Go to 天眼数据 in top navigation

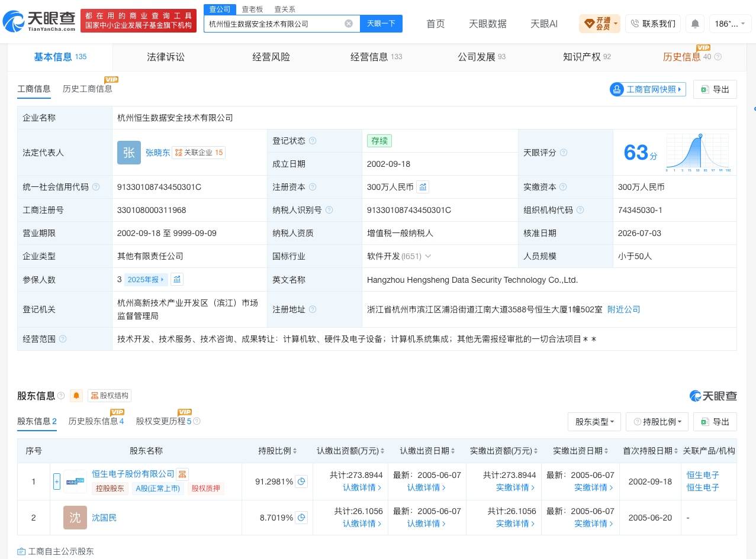point(488,24)
